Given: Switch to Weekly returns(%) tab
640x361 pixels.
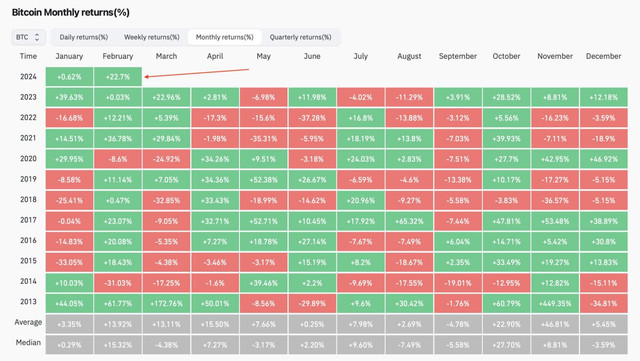Looking at the screenshot, I should [152, 37].
